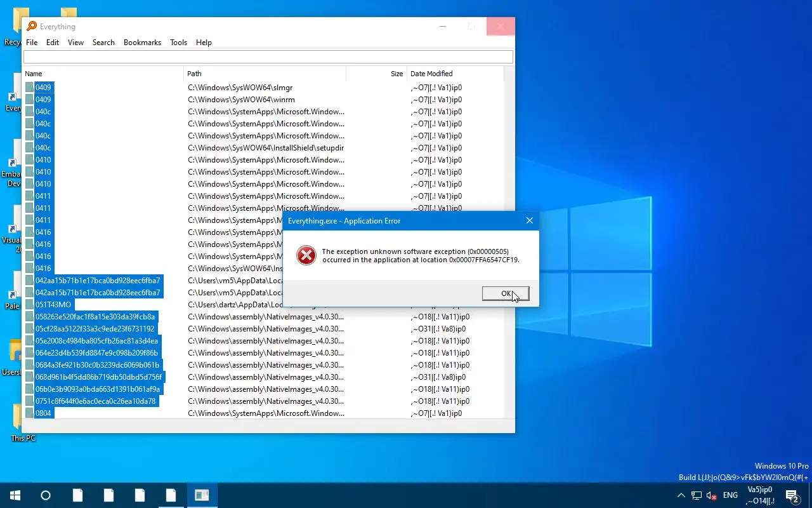Open the Search menu
The width and height of the screenshot is (812, 508).
pos(103,43)
